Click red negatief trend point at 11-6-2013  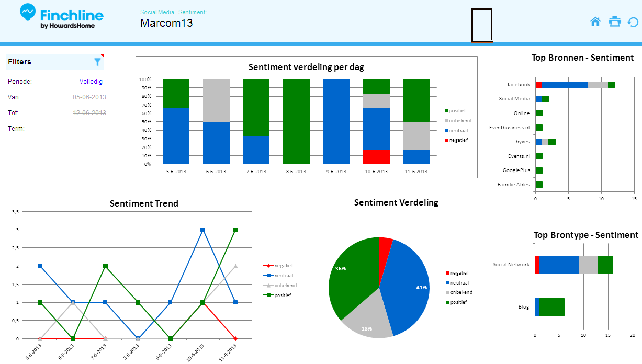235,338
